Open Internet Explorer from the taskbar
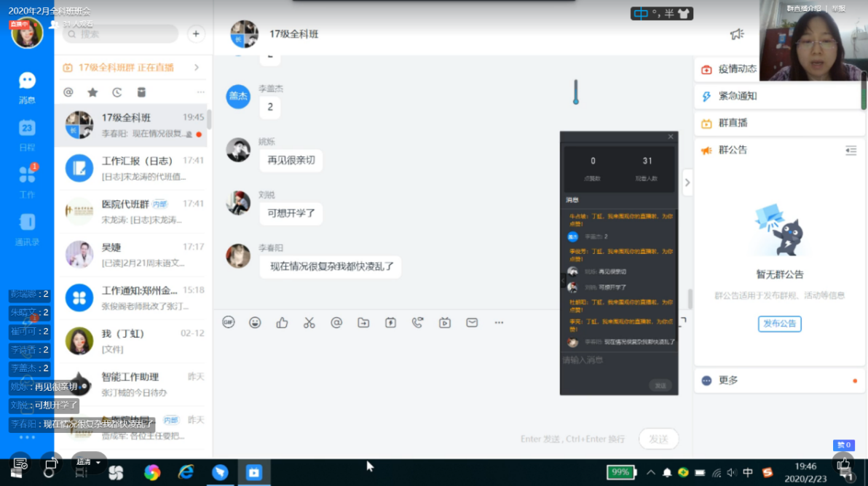The height and width of the screenshot is (486, 868). point(186,472)
